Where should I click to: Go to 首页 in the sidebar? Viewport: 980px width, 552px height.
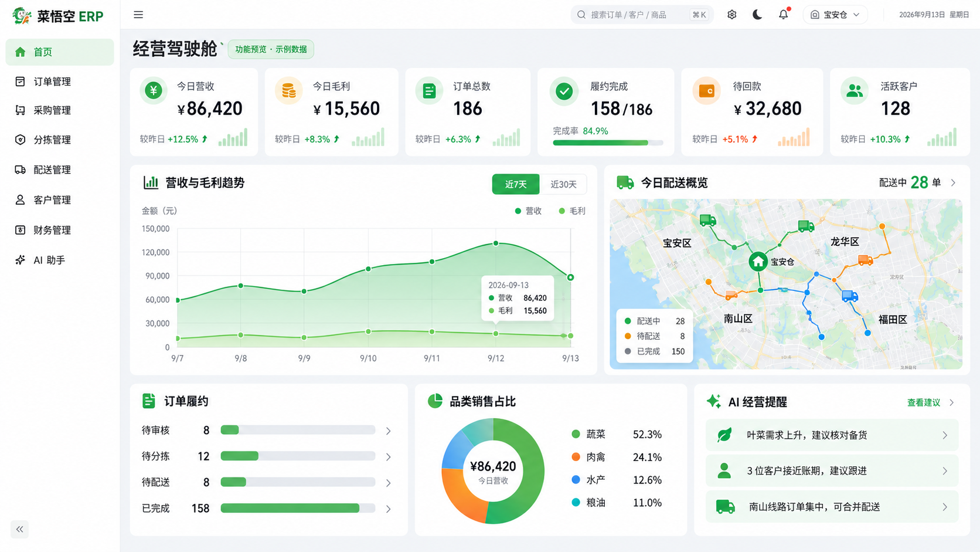coord(60,52)
